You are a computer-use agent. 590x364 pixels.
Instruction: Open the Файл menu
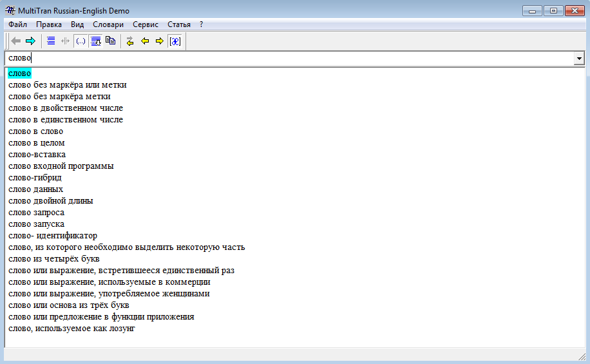point(17,24)
